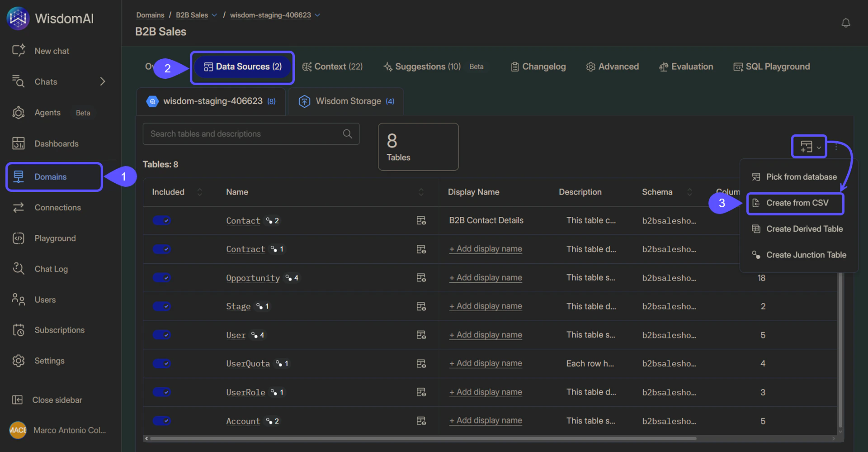Open Connections in sidebar
Image resolution: width=868 pixels, height=452 pixels.
click(x=47, y=208)
